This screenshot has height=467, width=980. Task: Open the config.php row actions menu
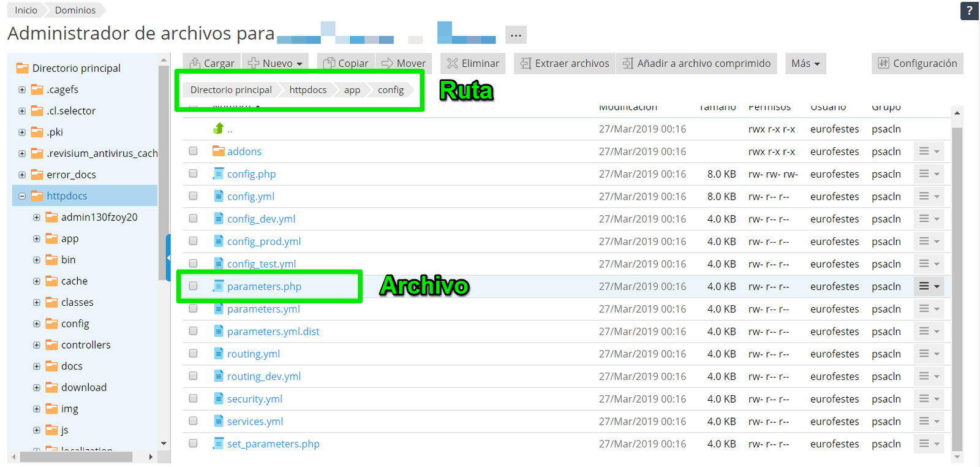[x=929, y=174]
